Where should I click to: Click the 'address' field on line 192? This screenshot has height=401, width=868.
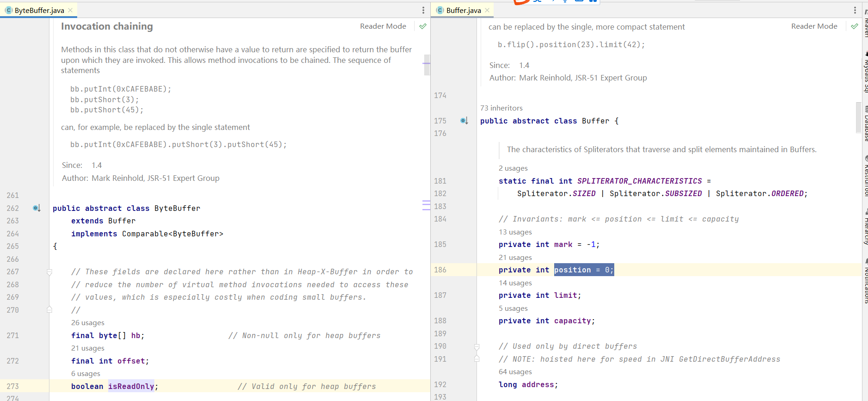538,385
